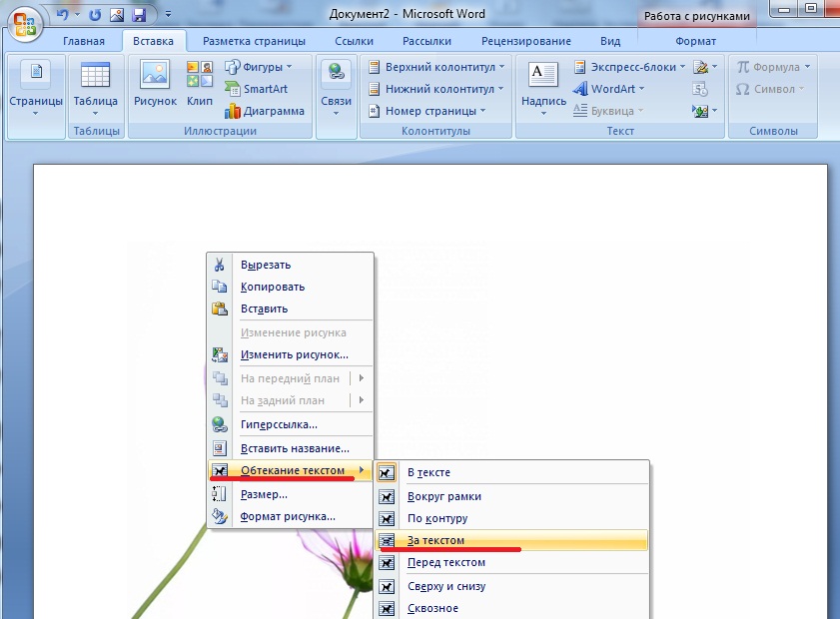Image resolution: width=840 pixels, height=619 pixels.
Task: Click the Символ symbol button
Action: pyautogui.click(x=769, y=89)
